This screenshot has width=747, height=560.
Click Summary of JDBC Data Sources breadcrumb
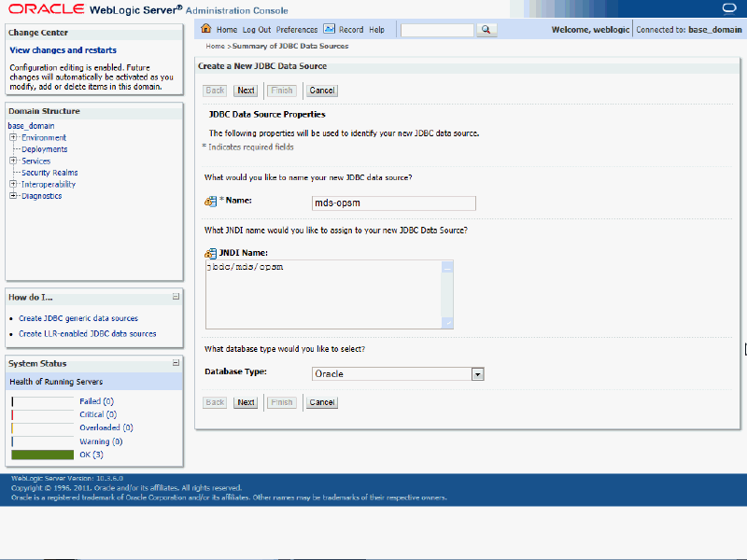tap(290, 46)
